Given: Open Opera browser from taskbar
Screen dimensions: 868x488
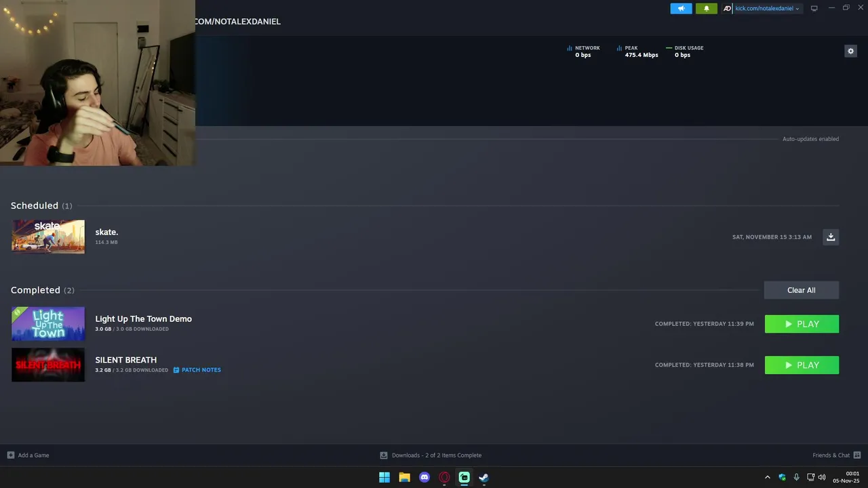Looking at the screenshot, I should pos(444,477).
